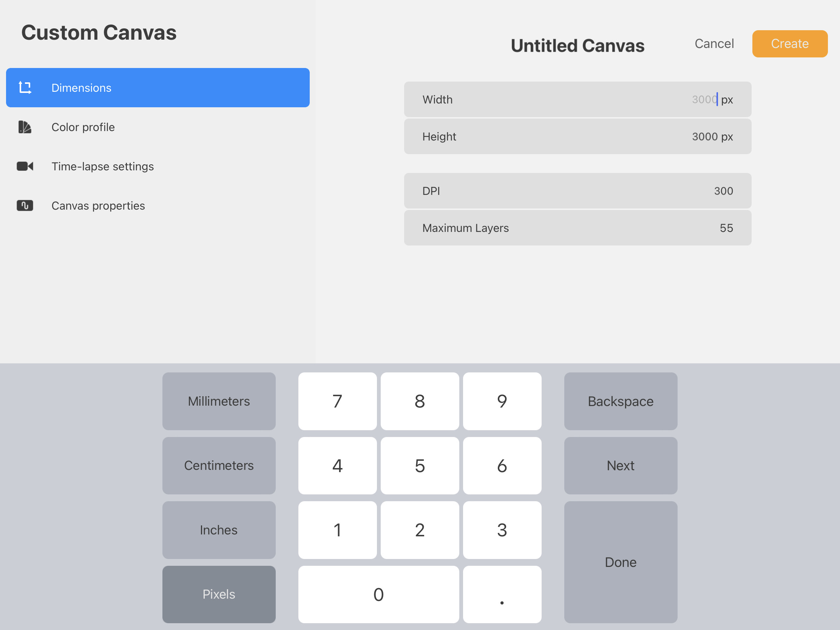The image size is (840, 630).
Task: Open the Dimensions section
Action: (x=157, y=88)
